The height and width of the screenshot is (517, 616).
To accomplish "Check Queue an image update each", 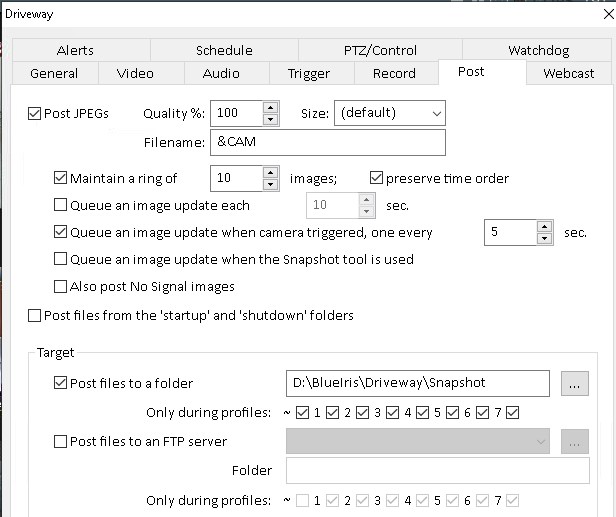I will pos(60,206).
